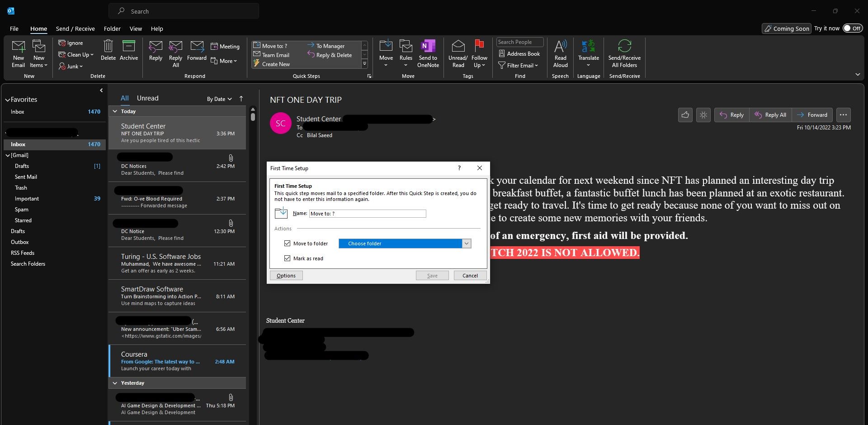Open the Choose folder dropdown
The height and width of the screenshot is (425, 868).
[x=466, y=243]
